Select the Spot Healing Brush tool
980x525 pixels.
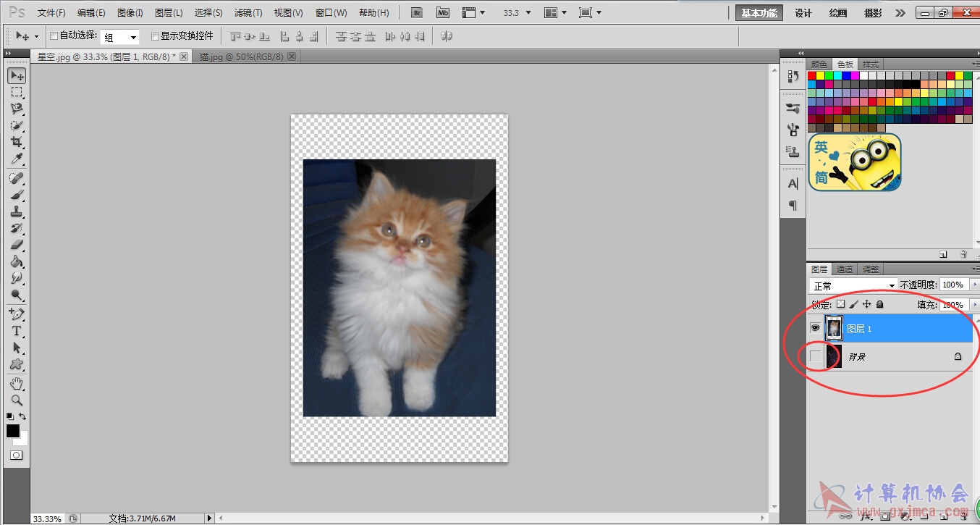17,178
